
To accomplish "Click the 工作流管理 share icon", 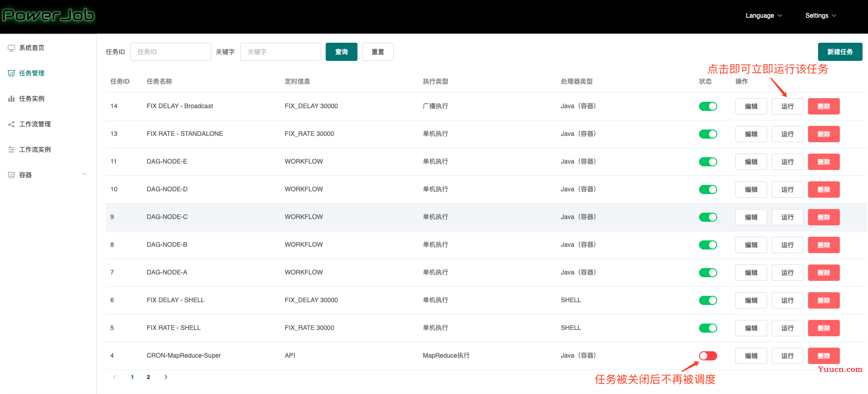I will (x=11, y=124).
